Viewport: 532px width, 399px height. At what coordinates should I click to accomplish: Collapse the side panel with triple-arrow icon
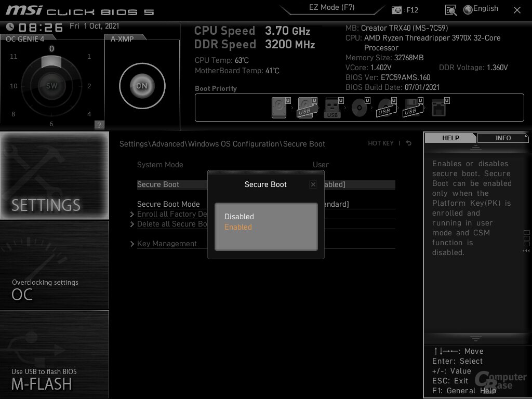(526, 251)
